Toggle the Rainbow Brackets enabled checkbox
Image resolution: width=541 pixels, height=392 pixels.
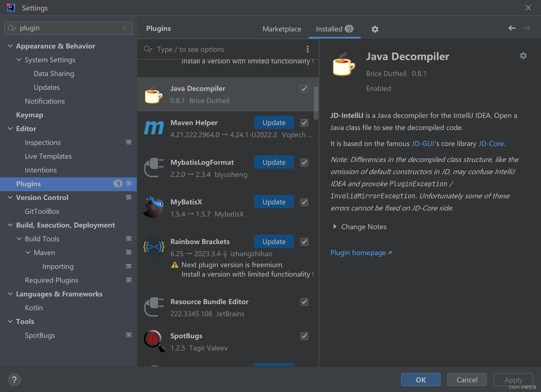[x=304, y=242]
